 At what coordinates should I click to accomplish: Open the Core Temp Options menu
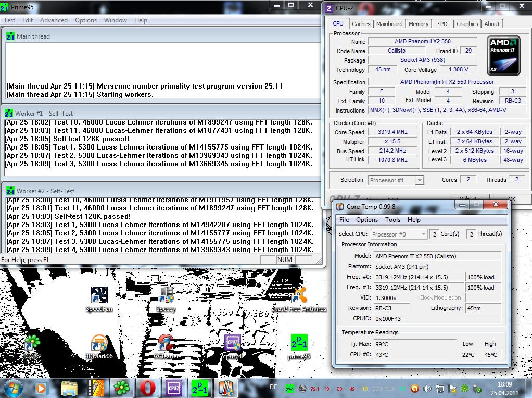click(367, 220)
